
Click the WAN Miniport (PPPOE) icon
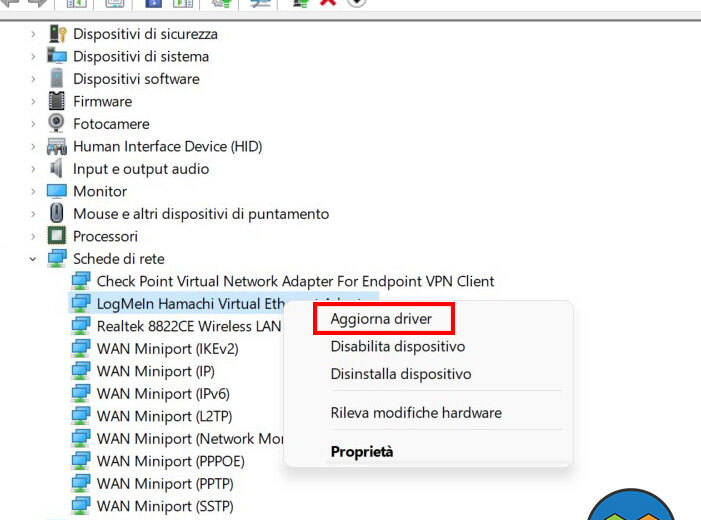click(81, 461)
